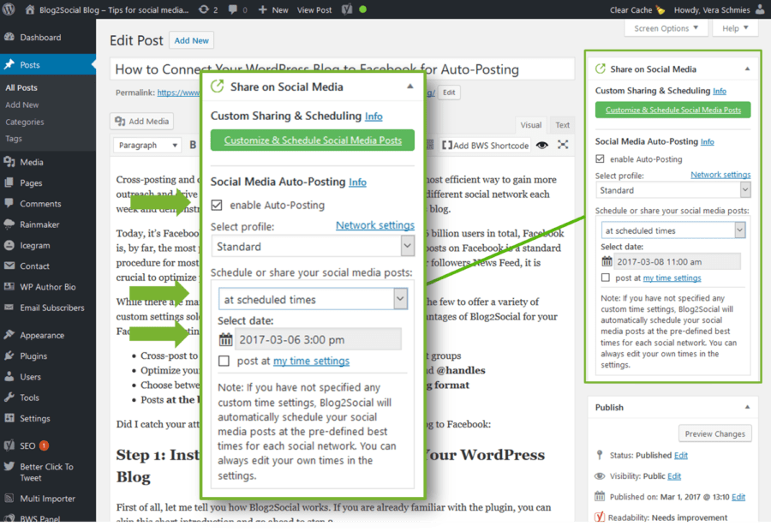Viewport: 771px width, 532px height.
Task: Click the Dashboard gauge icon in sidebar
Action: [9, 37]
